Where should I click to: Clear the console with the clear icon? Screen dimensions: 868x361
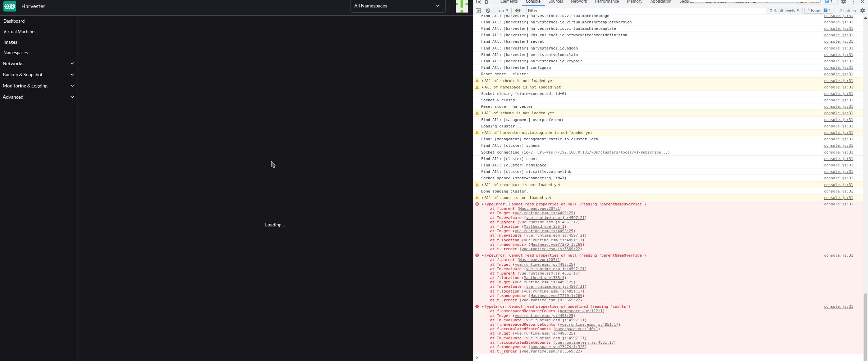pyautogui.click(x=488, y=11)
